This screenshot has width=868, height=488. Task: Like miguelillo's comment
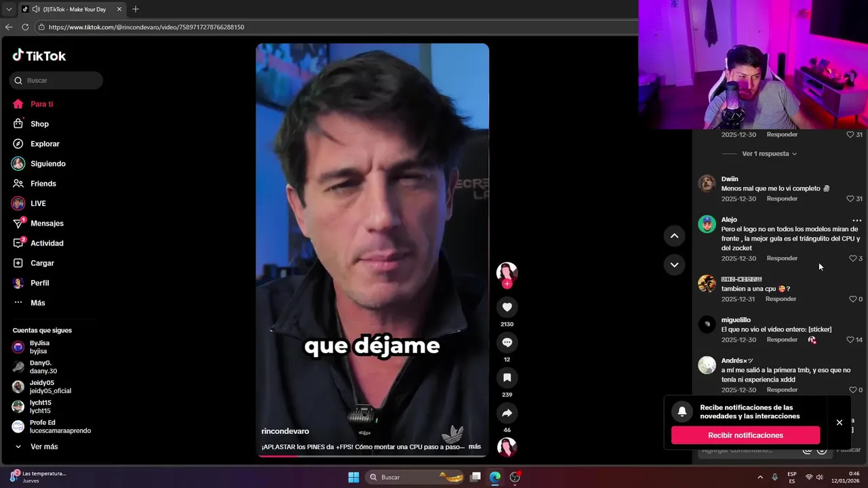click(x=850, y=340)
